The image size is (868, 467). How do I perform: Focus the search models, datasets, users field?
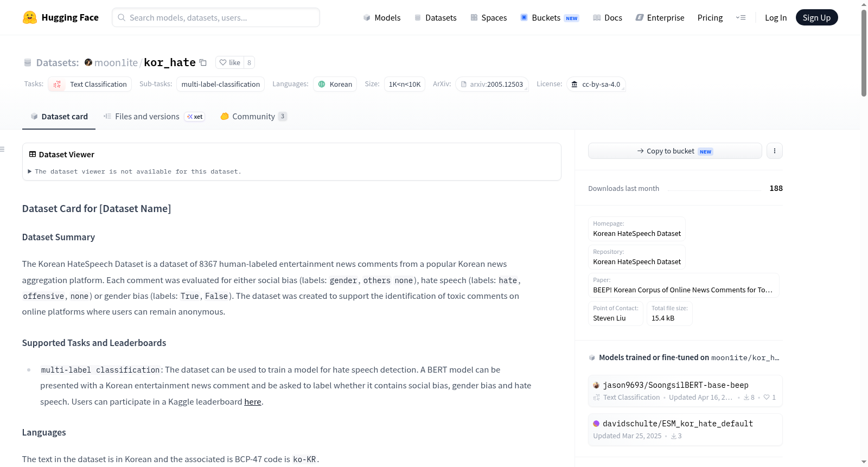pyautogui.click(x=216, y=17)
